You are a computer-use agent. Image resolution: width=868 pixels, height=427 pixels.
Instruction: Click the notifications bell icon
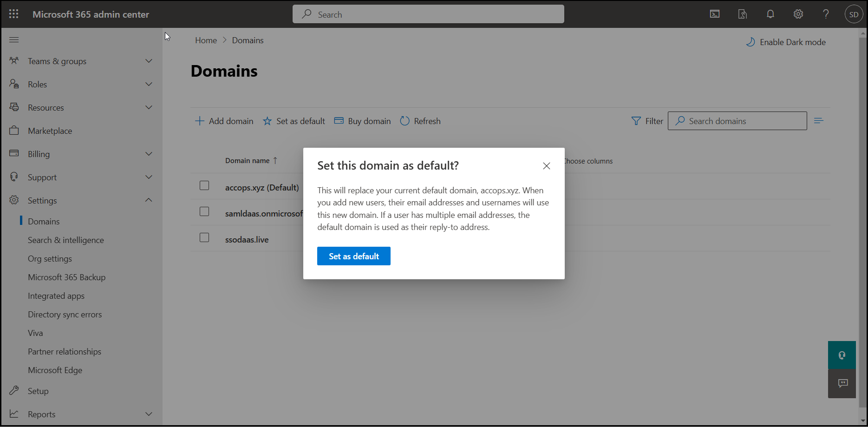pos(770,14)
